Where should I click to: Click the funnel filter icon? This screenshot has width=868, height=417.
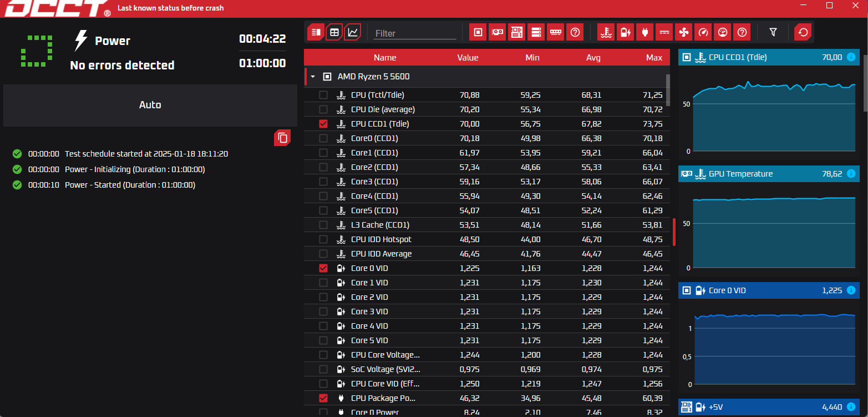(x=773, y=33)
